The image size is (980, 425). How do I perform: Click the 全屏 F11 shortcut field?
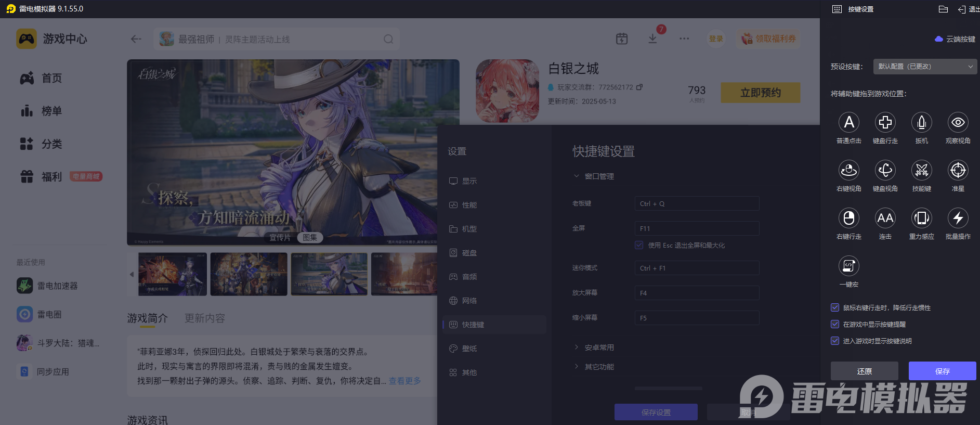click(x=697, y=228)
